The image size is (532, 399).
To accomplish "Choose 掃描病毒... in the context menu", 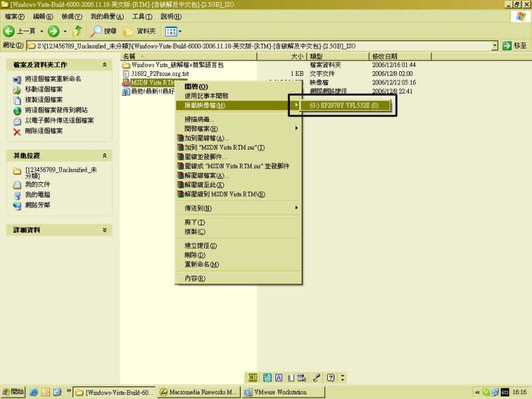I will coord(238,120).
